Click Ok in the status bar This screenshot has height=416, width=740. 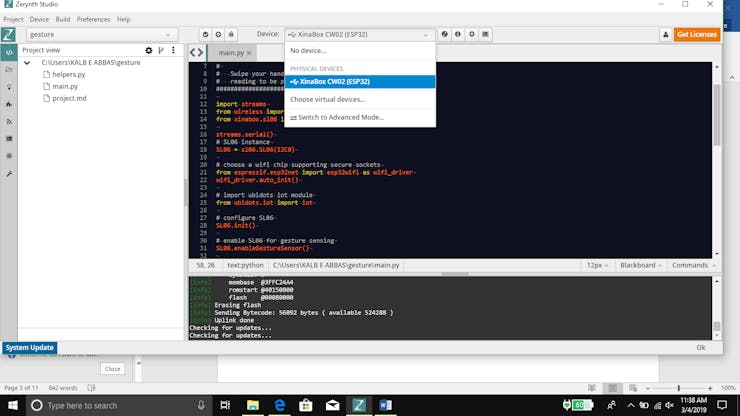pyautogui.click(x=701, y=348)
